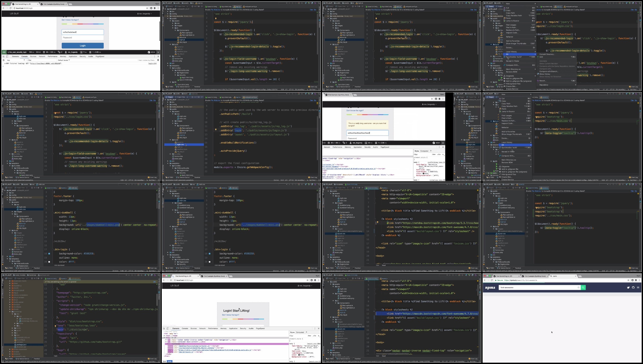Click the blue Login button
The height and width of the screenshot is (364, 643).
pyautogui.click(x=83, y=46)
